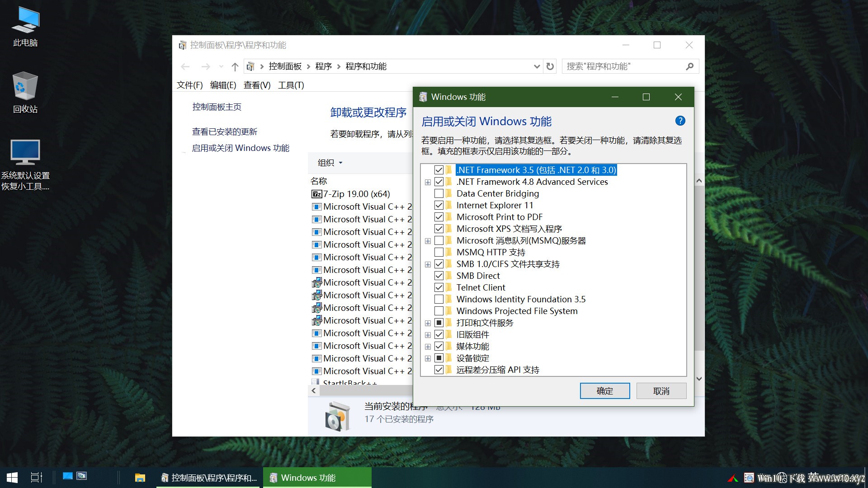This screenshot has height=488, width=868.
Task: Toggle Microsoft Print to PDF checkbox
Action: pyautogui.click(x=439, y=217)
